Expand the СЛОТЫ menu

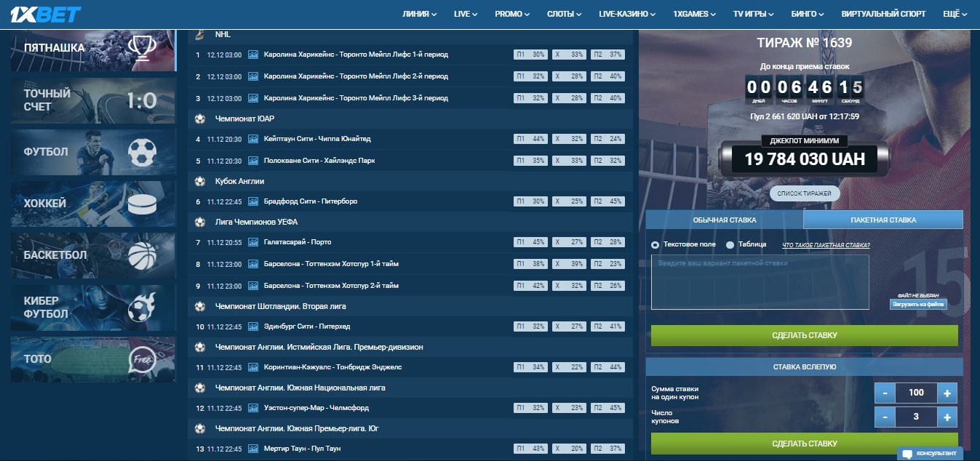tap(565, 14)
